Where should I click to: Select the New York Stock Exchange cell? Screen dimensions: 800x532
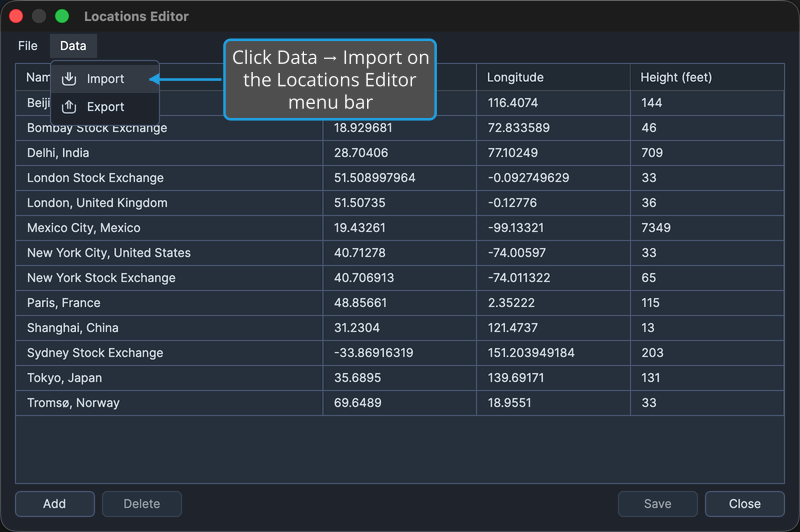169,278
